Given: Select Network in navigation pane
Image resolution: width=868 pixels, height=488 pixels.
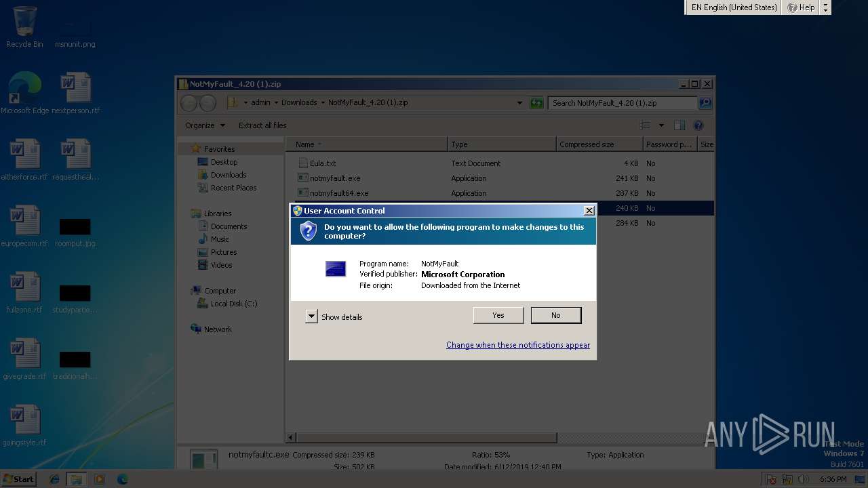Looking at the screenshot, I should (x=218, y=329).
